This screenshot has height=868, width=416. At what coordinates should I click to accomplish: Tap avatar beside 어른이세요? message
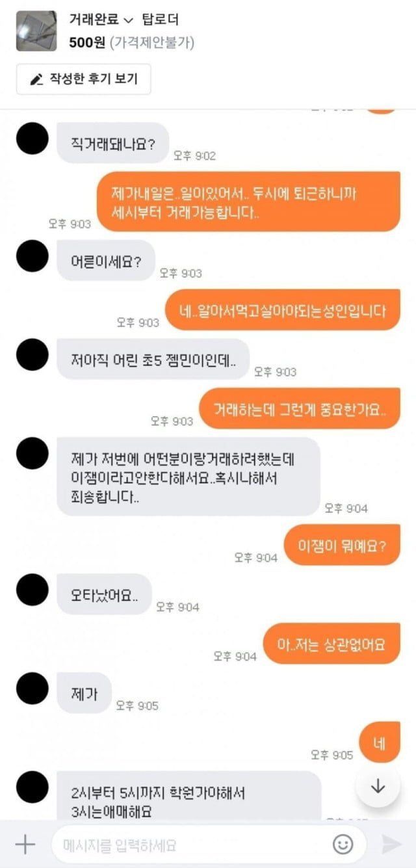[x=32, y=256]
